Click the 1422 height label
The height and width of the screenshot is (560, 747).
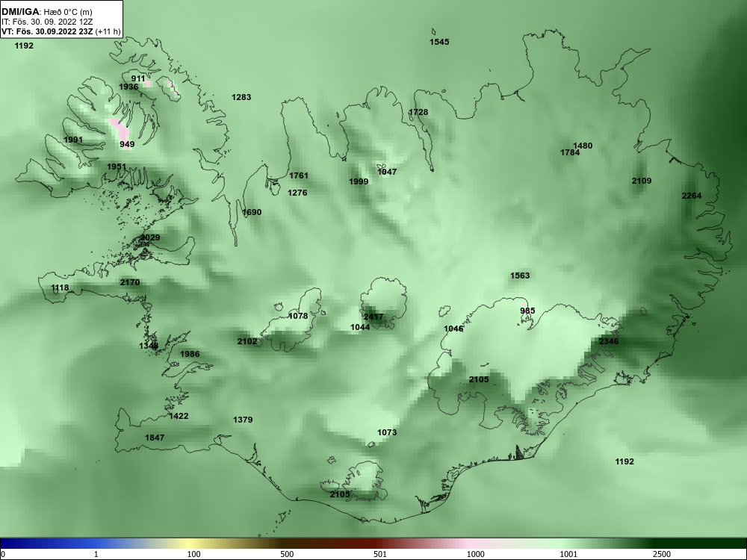pos(179,416)
